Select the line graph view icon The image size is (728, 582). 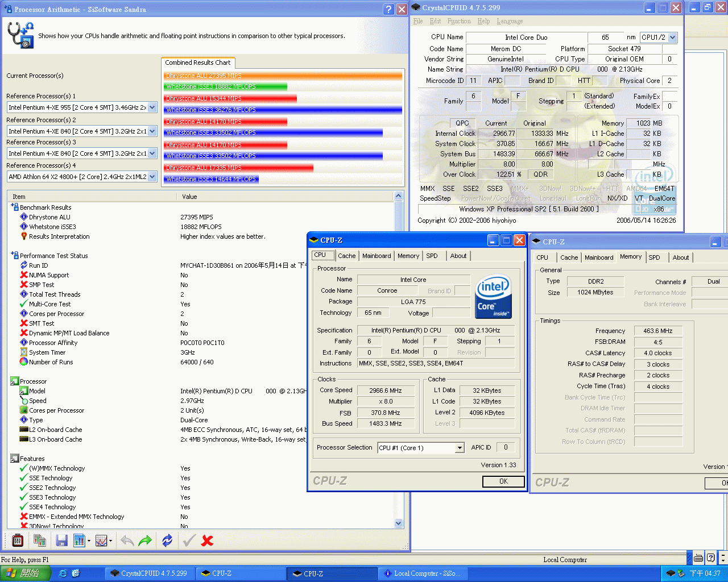pos(101,541)
